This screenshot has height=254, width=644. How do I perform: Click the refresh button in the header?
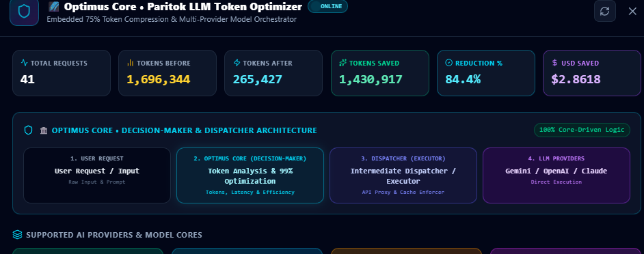(604, 11)
